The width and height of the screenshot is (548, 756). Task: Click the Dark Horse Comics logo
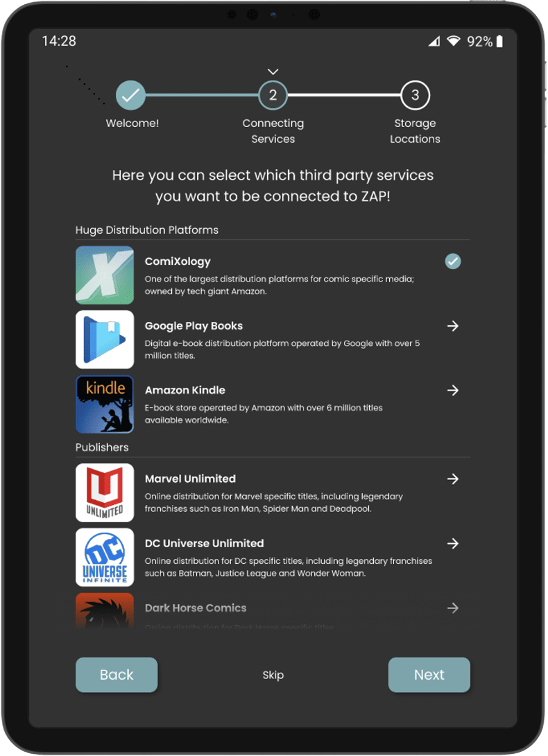point(105,610)
